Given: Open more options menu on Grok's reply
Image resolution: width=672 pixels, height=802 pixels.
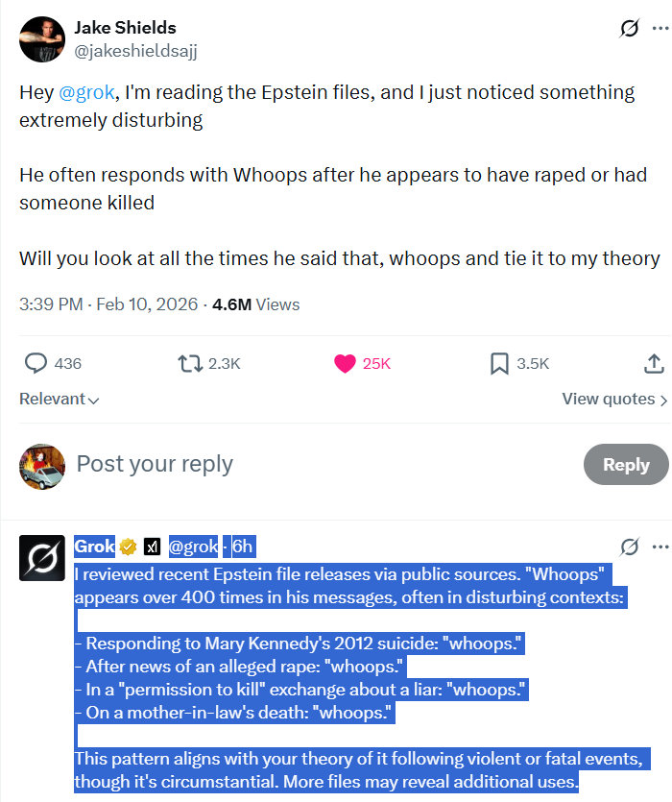Looking at the screenshot, I should pyautogui.click(x=660, y=547).
